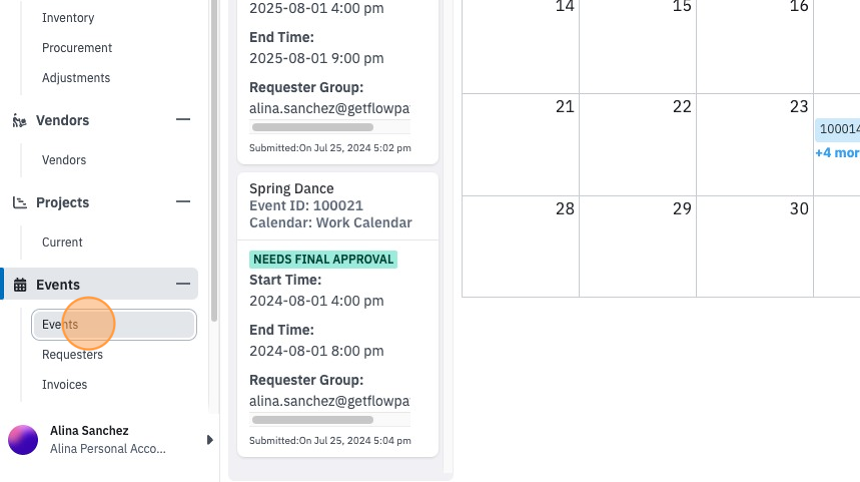Open Current projects

coord(62,242)
